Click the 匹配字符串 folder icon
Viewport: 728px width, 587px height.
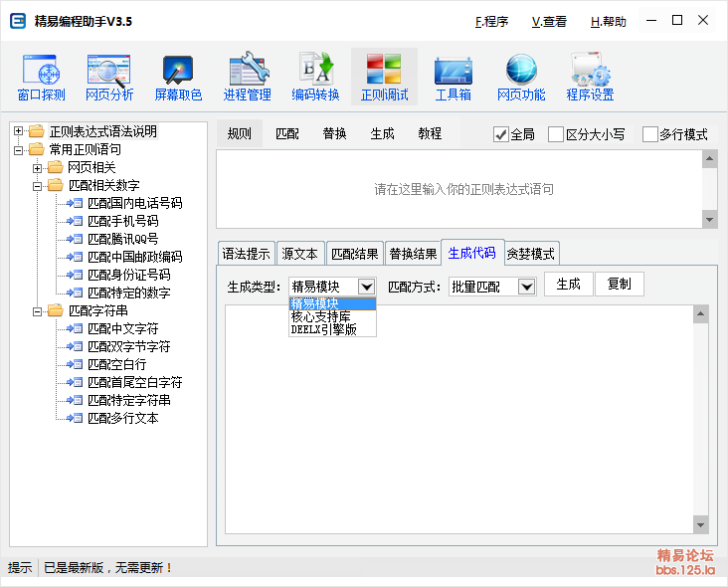point(56,310)
